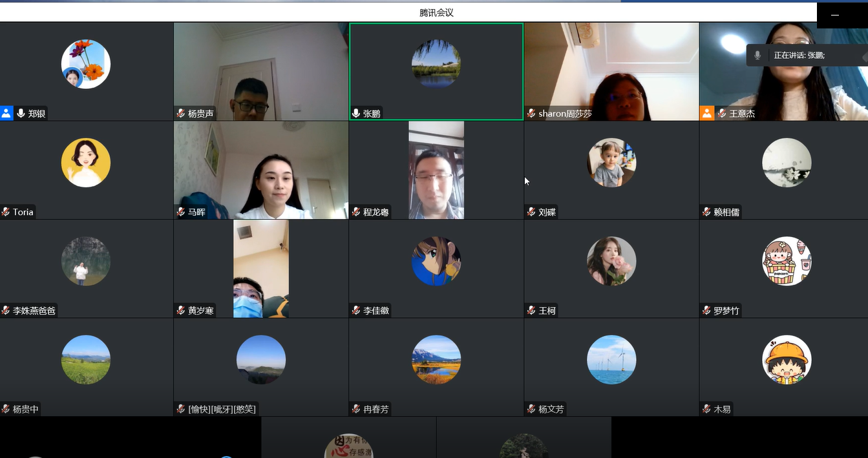
Task: Select Toria's cartoon woman avatar
Action: tap(86, 163)
